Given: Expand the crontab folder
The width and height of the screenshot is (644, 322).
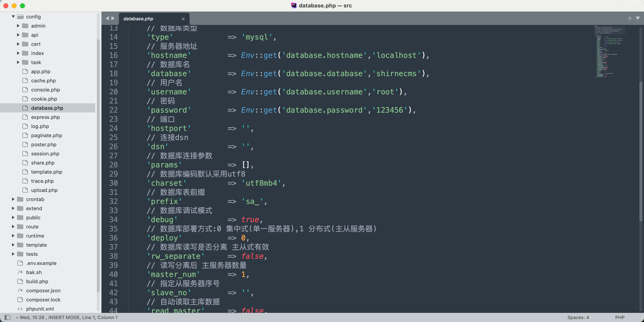Looking at the screenshot, I should 13,199.
